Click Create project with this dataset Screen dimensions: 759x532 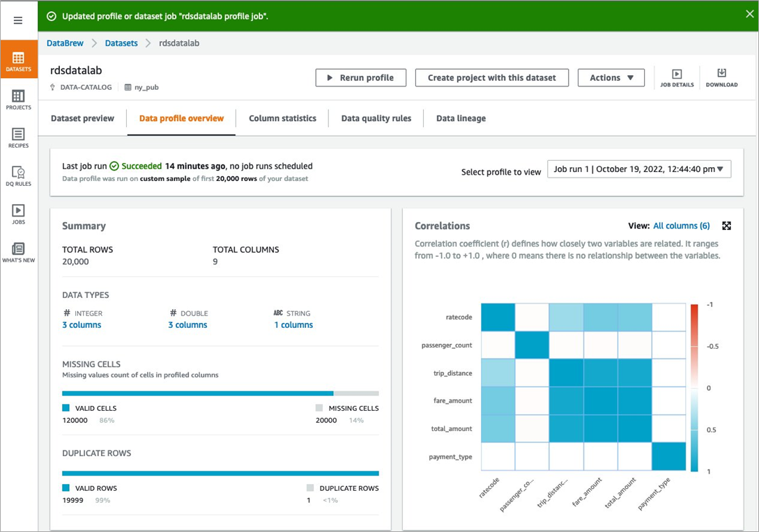(x=492, y=78)
